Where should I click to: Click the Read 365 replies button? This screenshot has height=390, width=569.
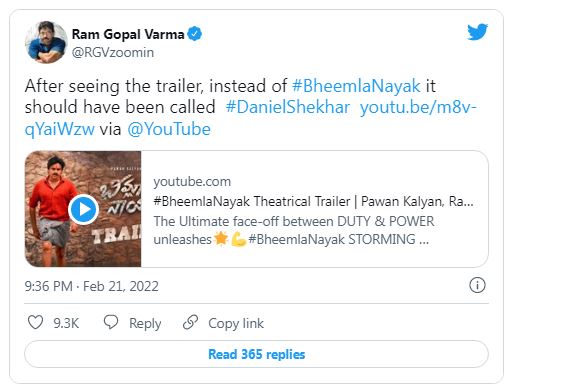pyautogui.click(x=256, y=354)
